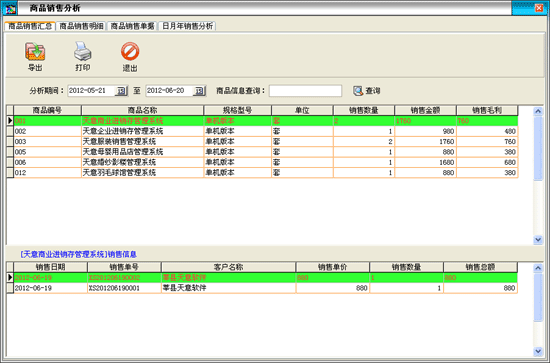
Task: Switch to the 商品销售明细 tab
Action: click(x=81, y=26)
